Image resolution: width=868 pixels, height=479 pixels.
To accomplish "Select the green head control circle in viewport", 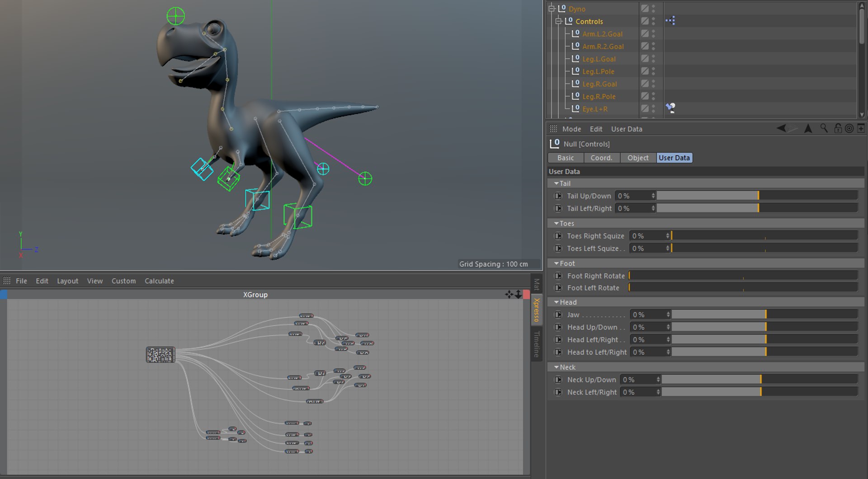I will pos(175,16).
